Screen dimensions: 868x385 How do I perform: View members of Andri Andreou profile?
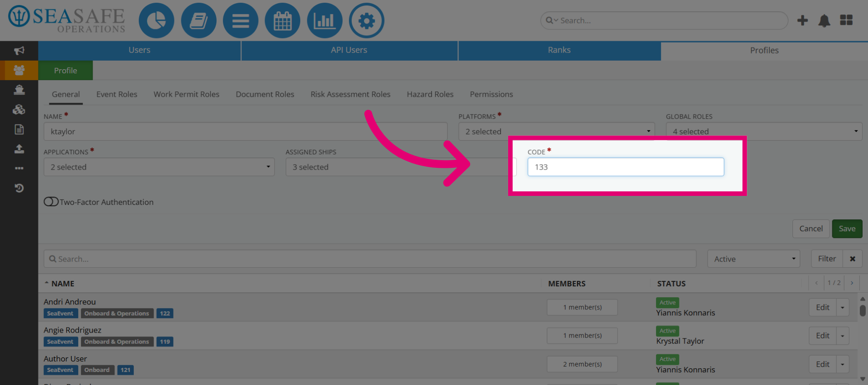coord(582,307)
